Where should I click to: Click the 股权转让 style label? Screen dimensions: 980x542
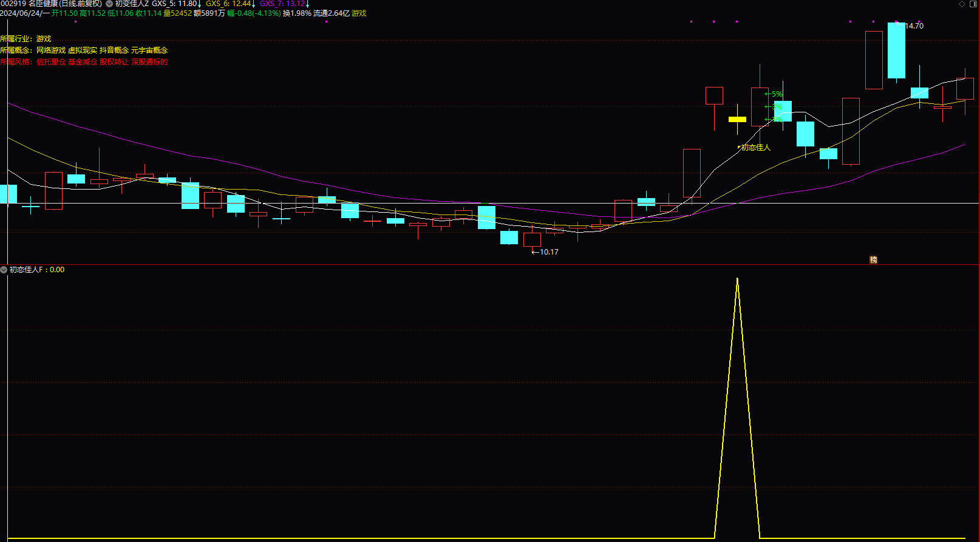pyautogui.click(x=114, y=62)
